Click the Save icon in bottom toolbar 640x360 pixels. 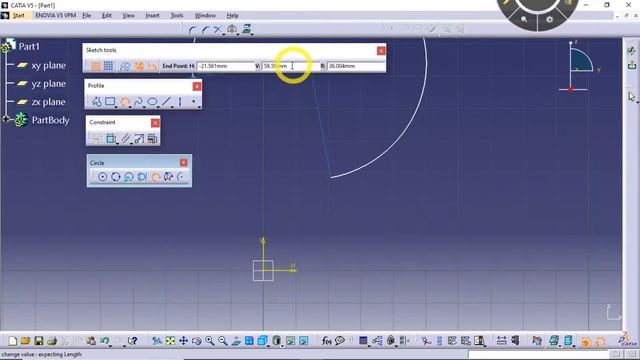tap(38, 341)
